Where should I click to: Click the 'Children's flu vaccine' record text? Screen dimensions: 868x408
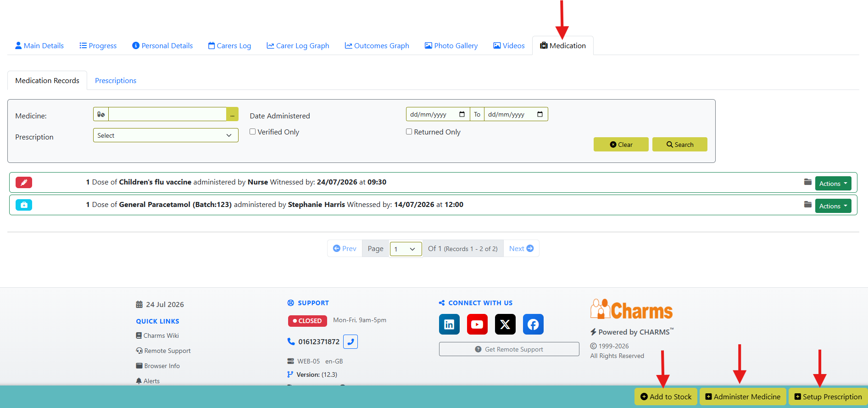(155, 182)
